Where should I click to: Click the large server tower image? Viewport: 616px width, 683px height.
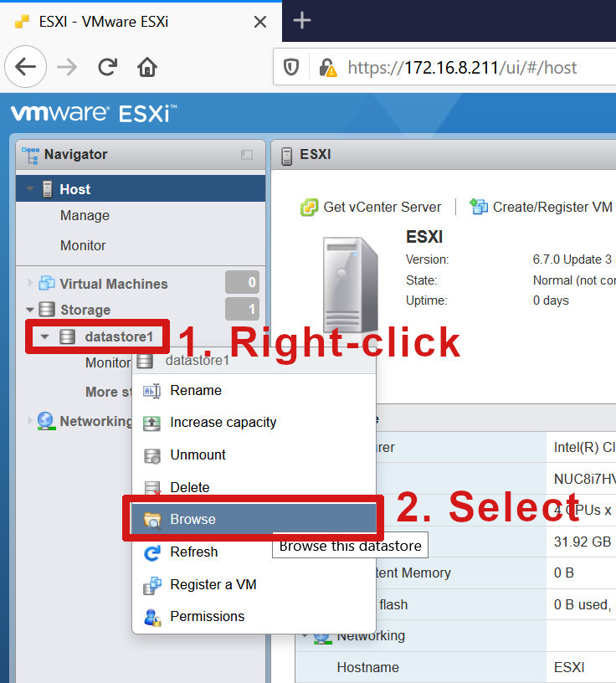350,285
